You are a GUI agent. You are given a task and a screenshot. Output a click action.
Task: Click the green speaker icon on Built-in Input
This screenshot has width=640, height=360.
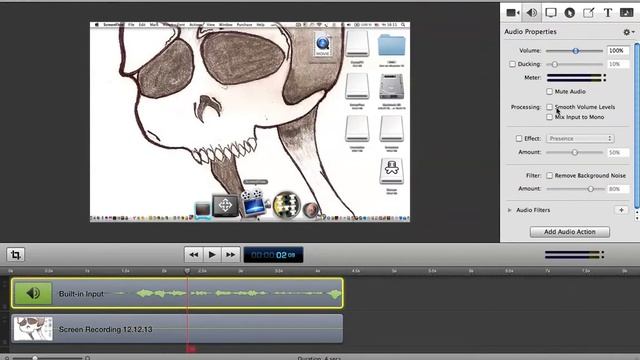pos(33,293)
